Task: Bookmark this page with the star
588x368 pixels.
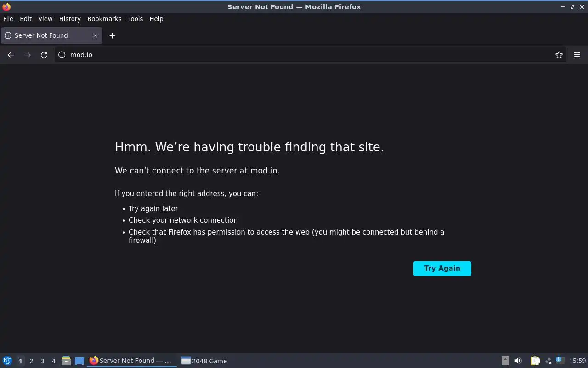Action: (x=559, y=55)
